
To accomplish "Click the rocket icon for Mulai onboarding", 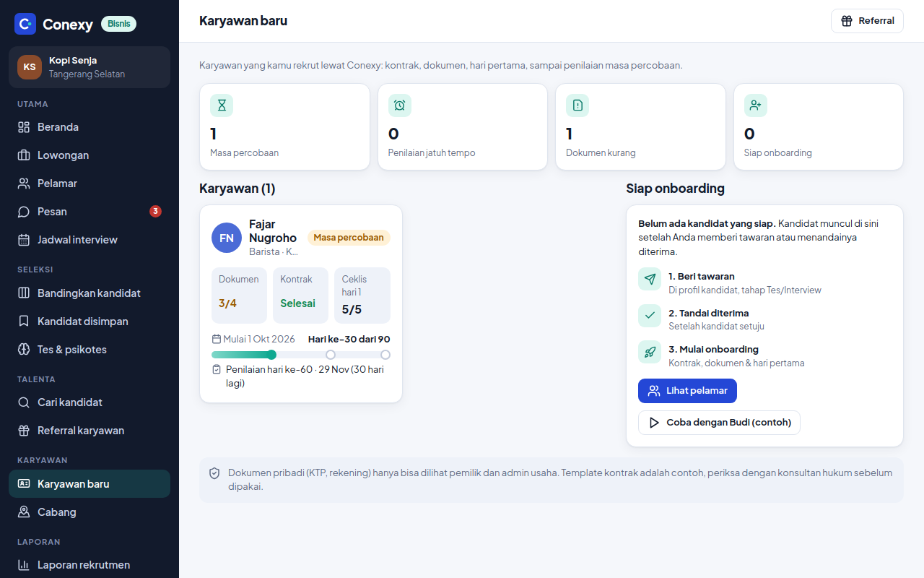I will 650,352.
